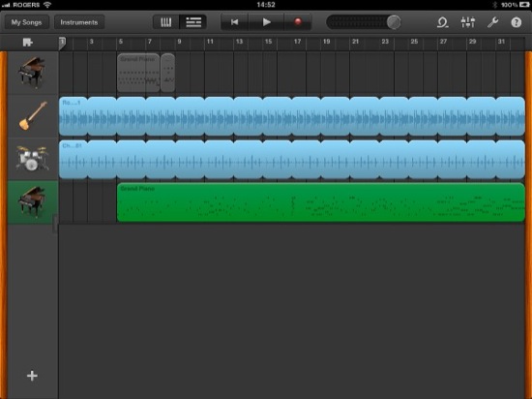Select the drum kit track header
The height and width of the screenshot is (399, 532).
pos(33,159)
